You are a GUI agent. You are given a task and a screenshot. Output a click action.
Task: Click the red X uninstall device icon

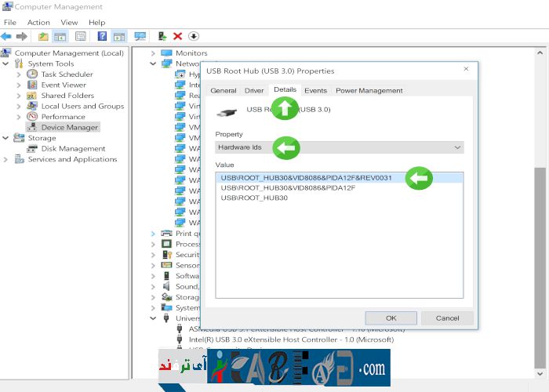178,36
